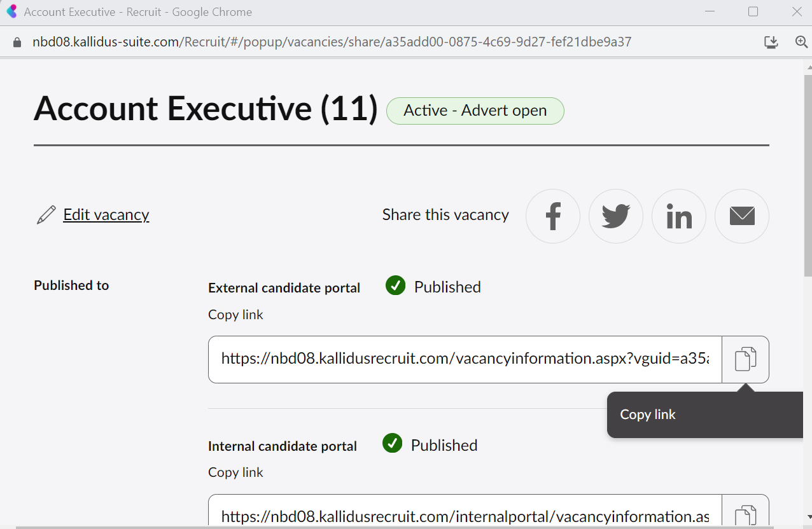Copy the internal candidate portal link
Image resolution: width=812 pixels, height=529 pixels.
745,515
